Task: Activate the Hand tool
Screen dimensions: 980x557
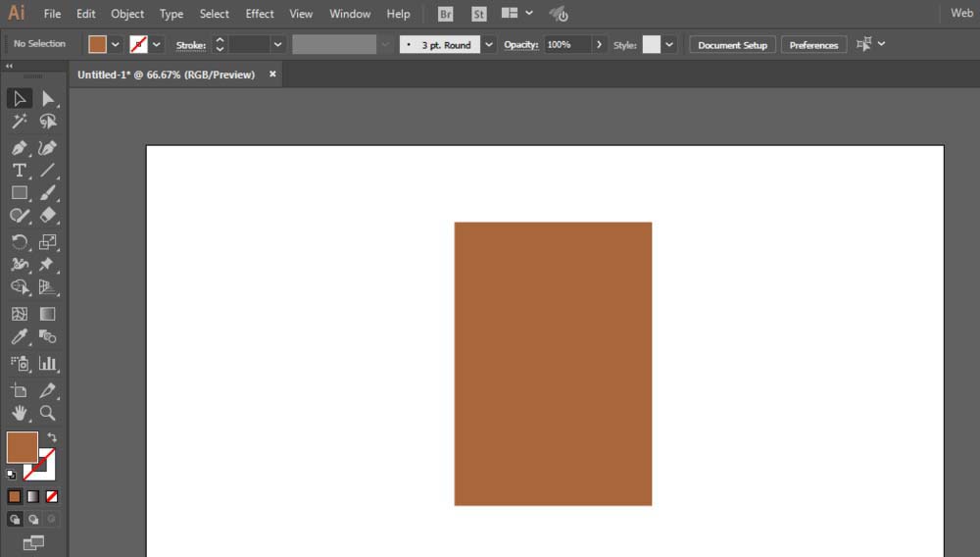Action: coord(19,413)
